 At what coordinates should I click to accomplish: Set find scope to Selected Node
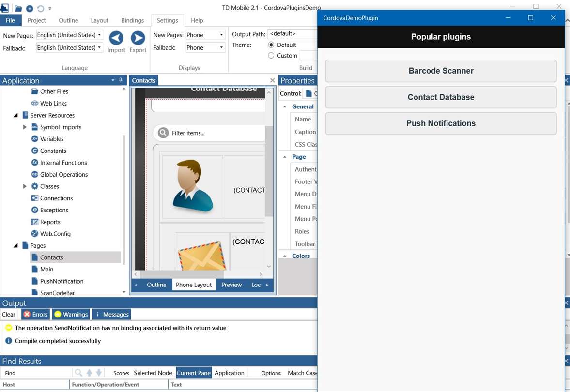tap(153, 373)
